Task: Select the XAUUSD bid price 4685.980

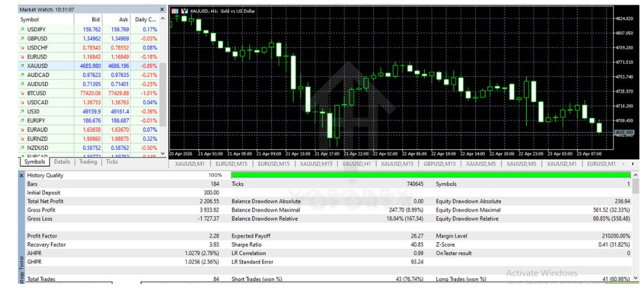Action: 90,66
